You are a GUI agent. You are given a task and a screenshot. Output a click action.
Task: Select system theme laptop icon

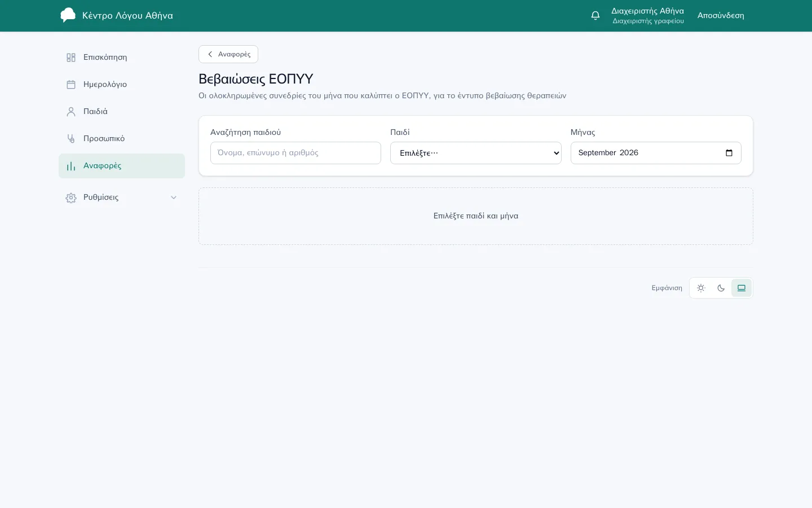(742, 288)
